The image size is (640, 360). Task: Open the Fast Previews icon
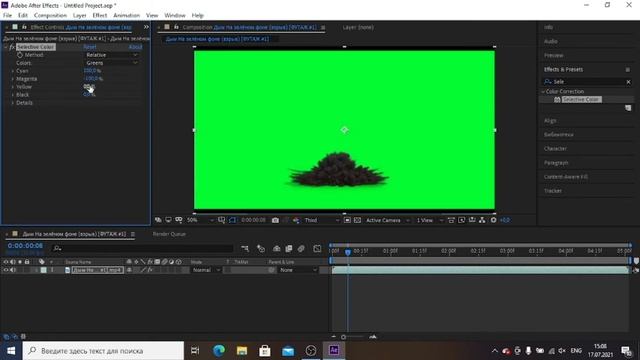pos(462,220)
